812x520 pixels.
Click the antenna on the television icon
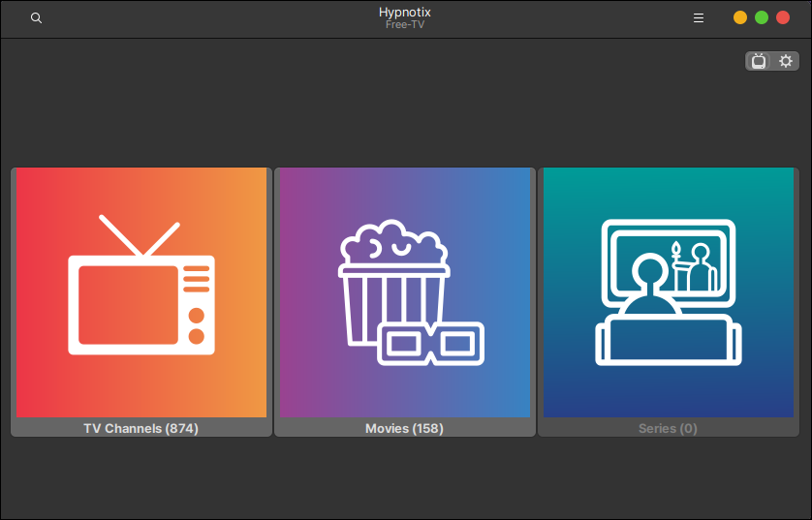tap(141, 235)
